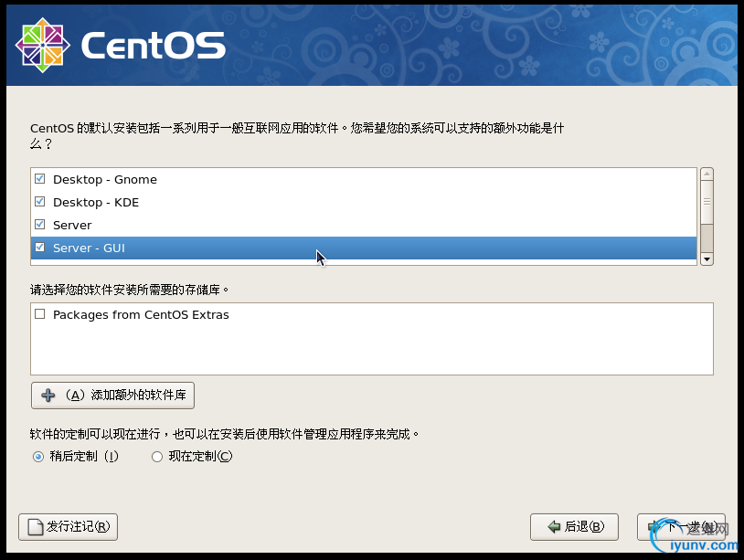Choose the 现在定制 (customize now) radio button
This screenshot has width=744, height=560.
pos(157,457)
